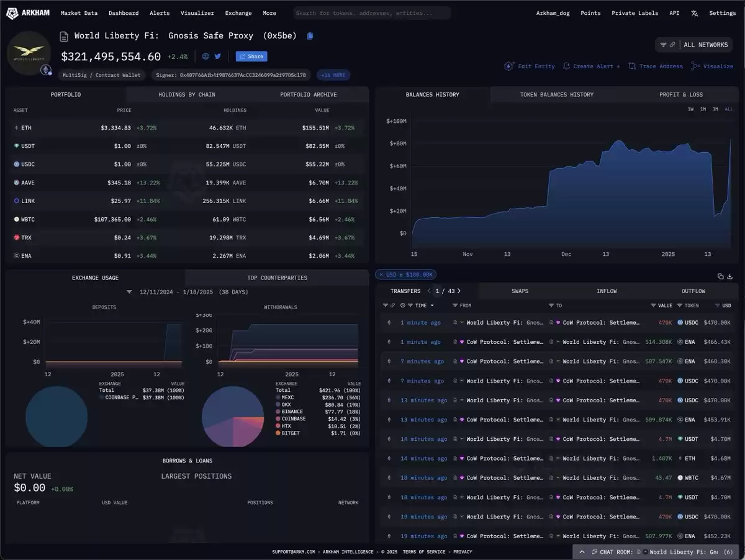Switch to SWAPS tab
Viewport: 745px width, 560px height.
(520, 291)
